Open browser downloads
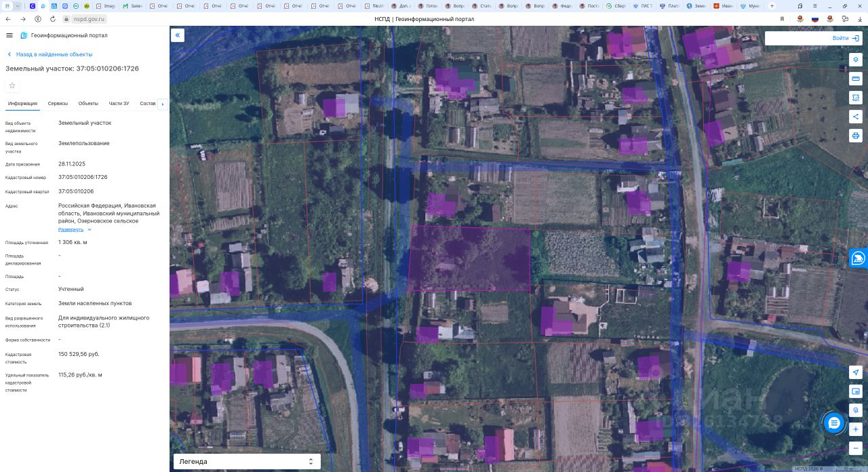868x472 pixels. [861, 19]
